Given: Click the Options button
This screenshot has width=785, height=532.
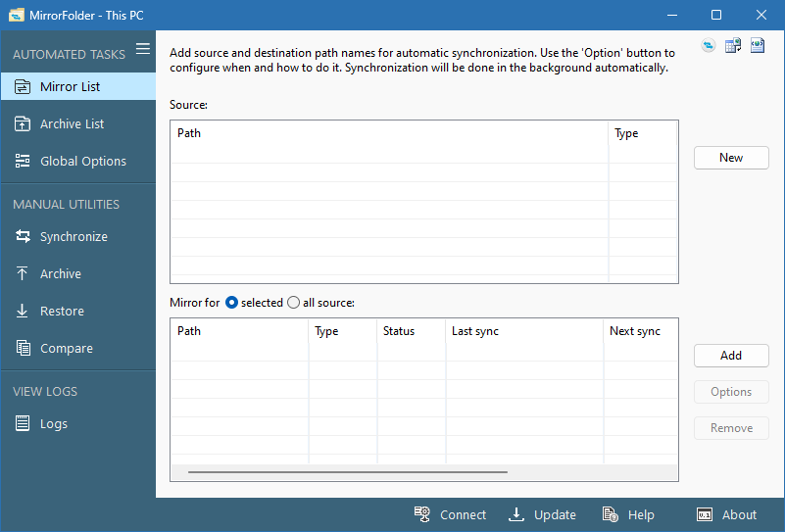Looking at the screenshot, I should coord(731,392).
